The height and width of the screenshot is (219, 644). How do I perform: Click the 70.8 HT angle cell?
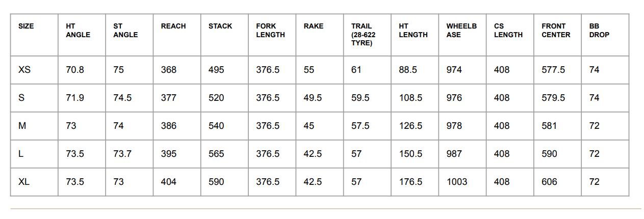pyautogui.click(x=75, y=70)
